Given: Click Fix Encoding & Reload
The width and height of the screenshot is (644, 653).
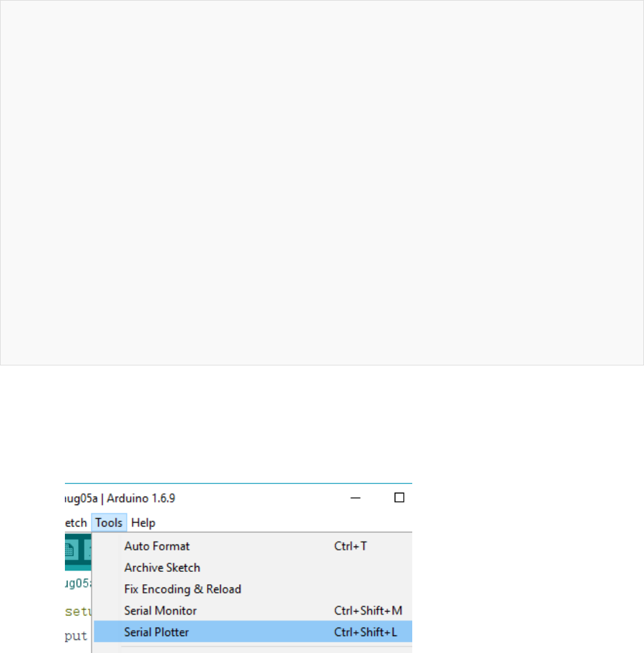Looking at the screenshot, I should (182, 589).
